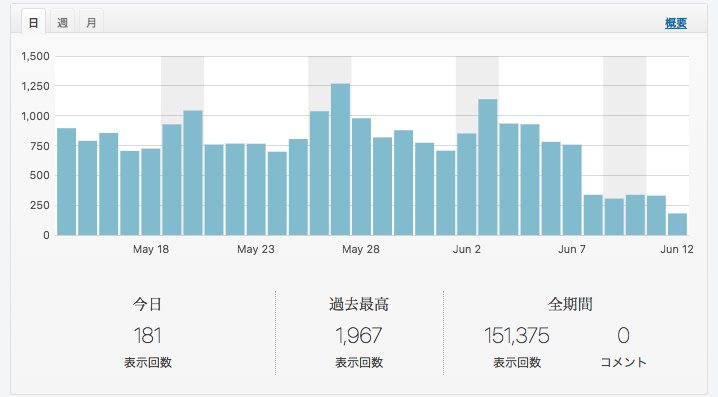Click today's view count 181
This screenshot has width=718, height=397.
147,336
